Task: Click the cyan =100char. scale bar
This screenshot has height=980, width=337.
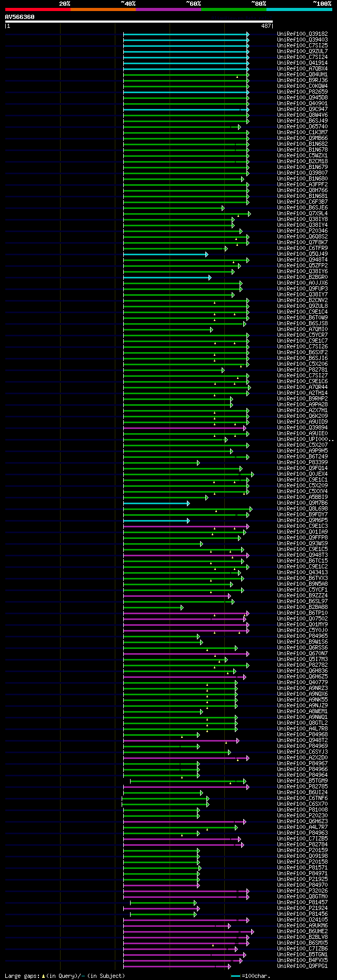Action: pos(235,976)
